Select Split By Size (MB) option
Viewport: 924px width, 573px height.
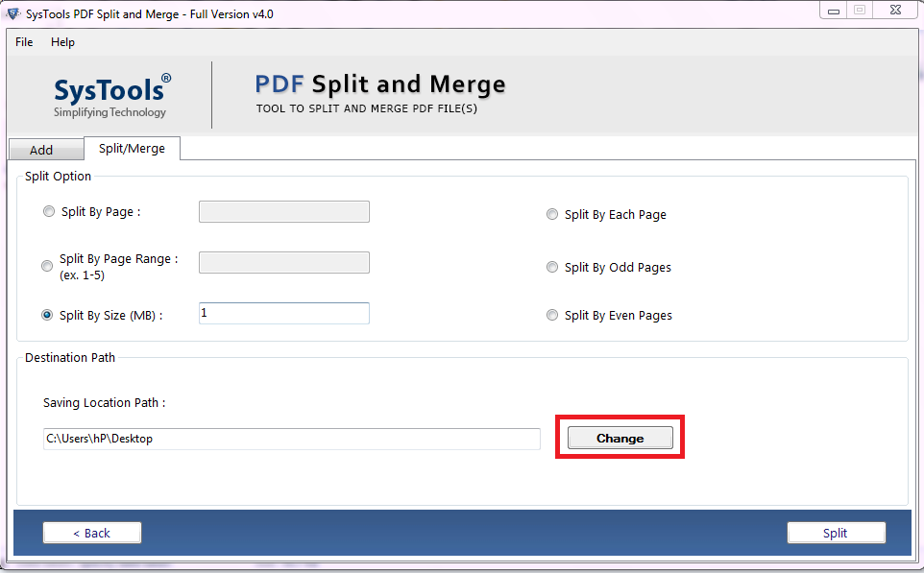[x=47, y=314]
